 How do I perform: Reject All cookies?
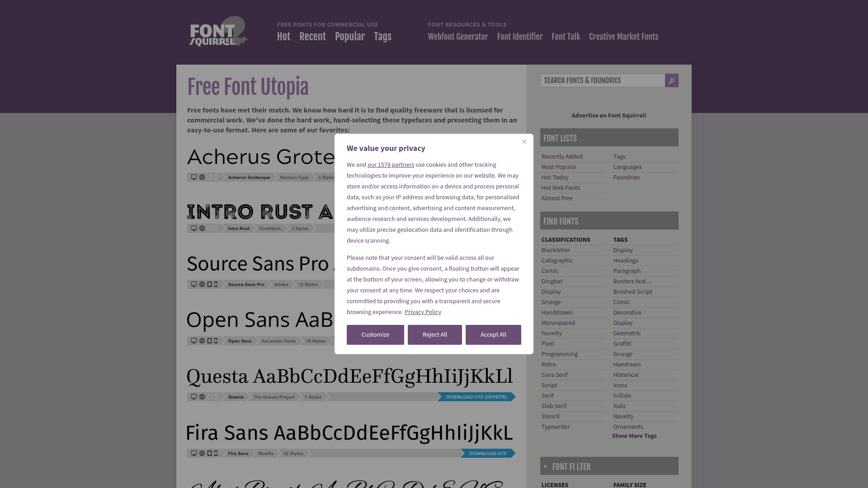(435, 335)
